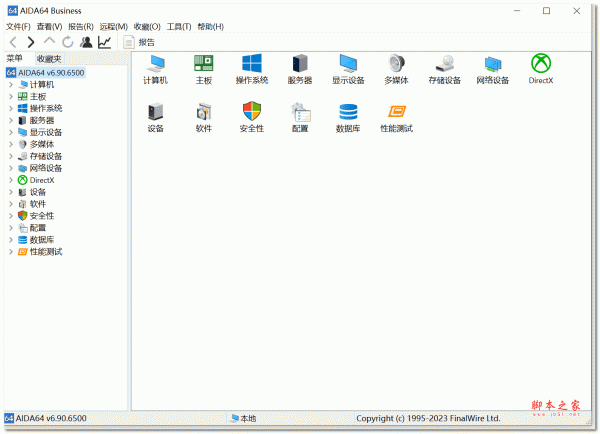600x434 pixels.
Task: Open the 服务器 server icon in main panel
Action: (x=300, y=69)
